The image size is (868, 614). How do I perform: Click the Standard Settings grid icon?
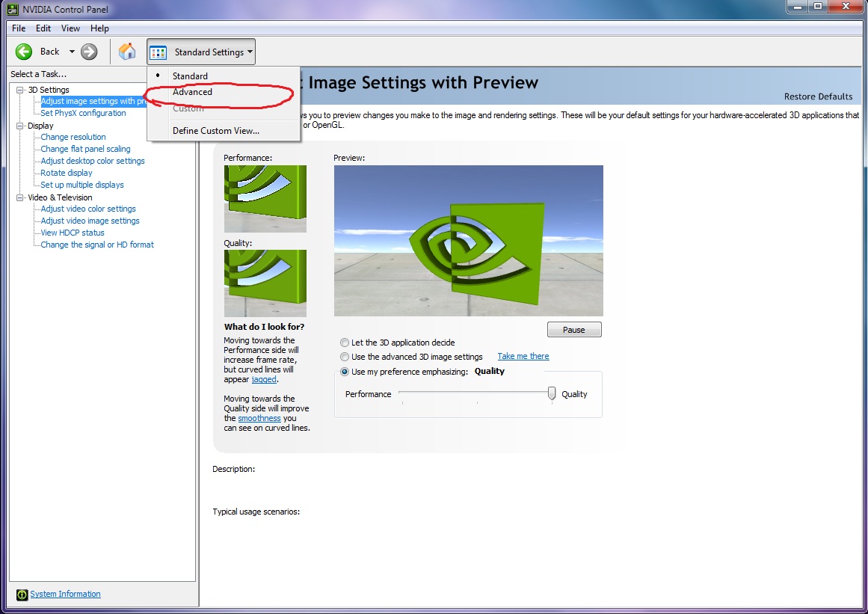158,52
